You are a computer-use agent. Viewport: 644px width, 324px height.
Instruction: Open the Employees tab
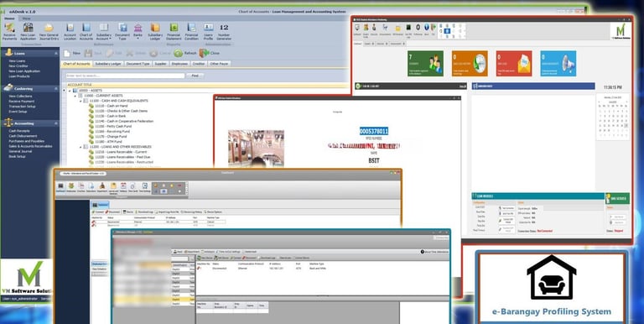coord(179,64)
